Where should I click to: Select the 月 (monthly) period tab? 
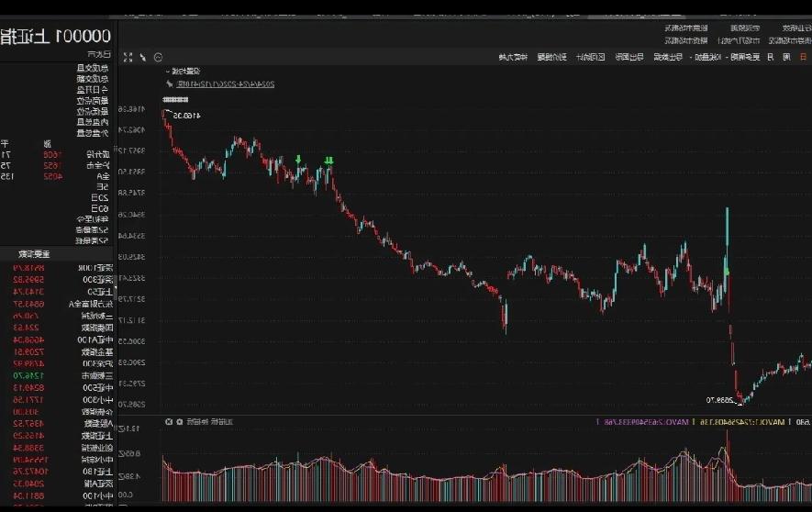[x=771, y=57]
